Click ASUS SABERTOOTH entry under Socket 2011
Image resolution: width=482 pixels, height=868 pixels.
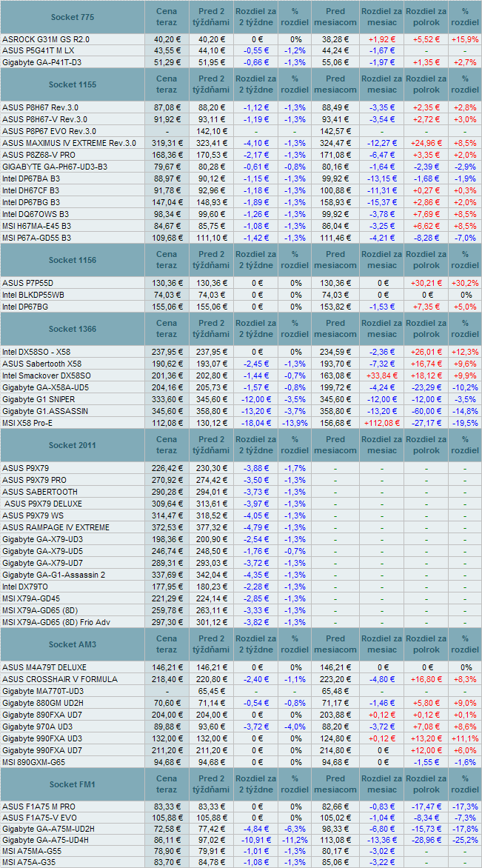click(x=40, y=492)
